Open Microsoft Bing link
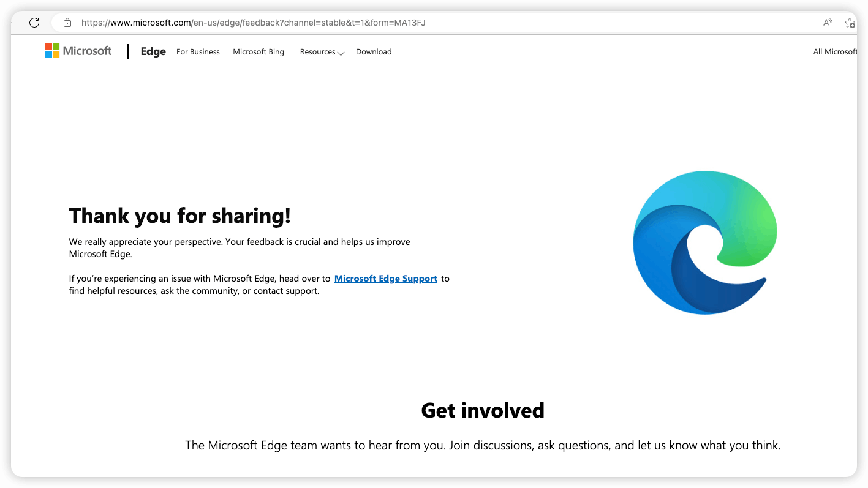 point(259,52)
